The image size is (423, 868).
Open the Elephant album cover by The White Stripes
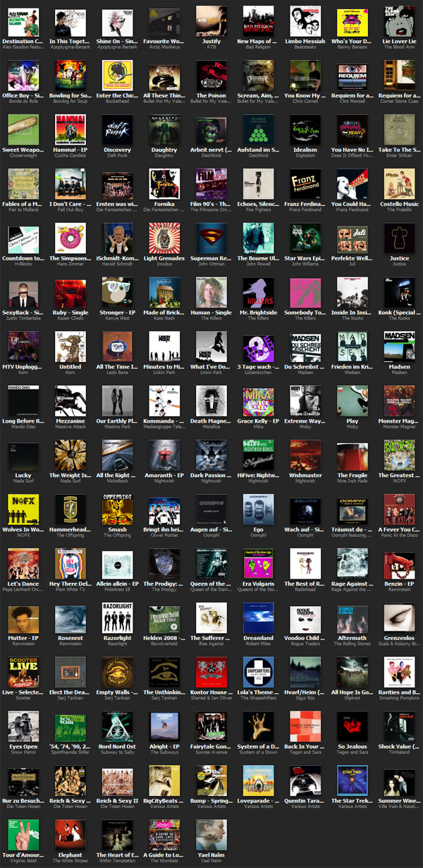tap(70, 833)
